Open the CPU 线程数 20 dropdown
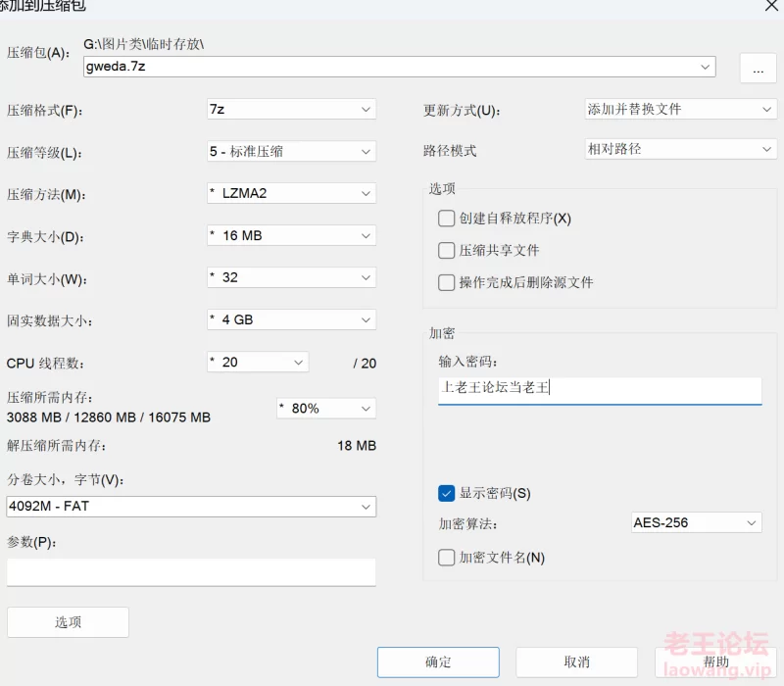This screenshot has height=686, width=784. (258, 362)
